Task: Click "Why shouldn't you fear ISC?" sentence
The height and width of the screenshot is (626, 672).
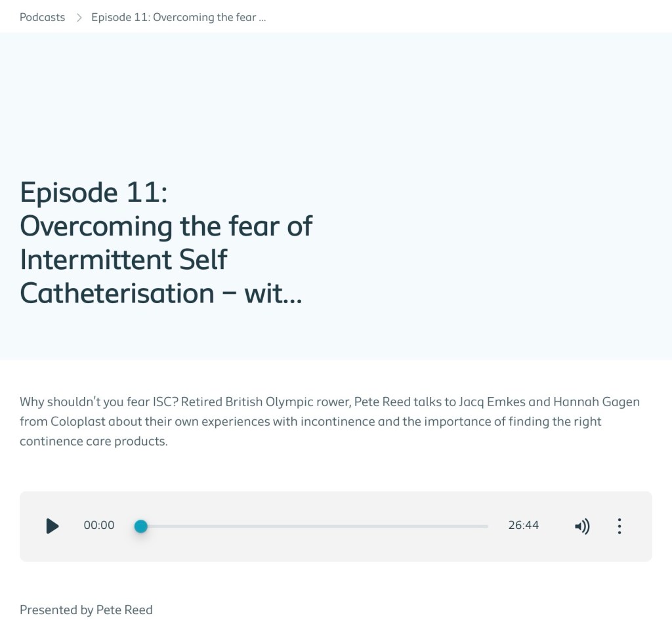Action: [x=98, y=402]
